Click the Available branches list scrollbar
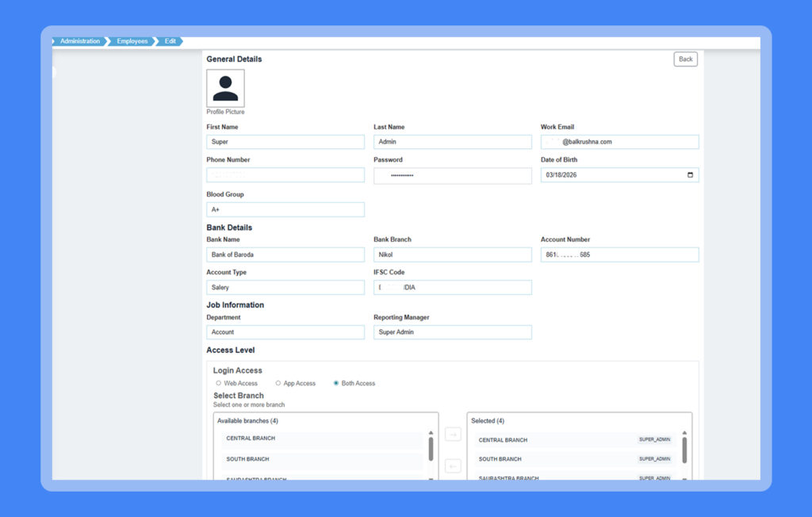Viewport: 812px width, 517px height. click(x=431, y=449)
